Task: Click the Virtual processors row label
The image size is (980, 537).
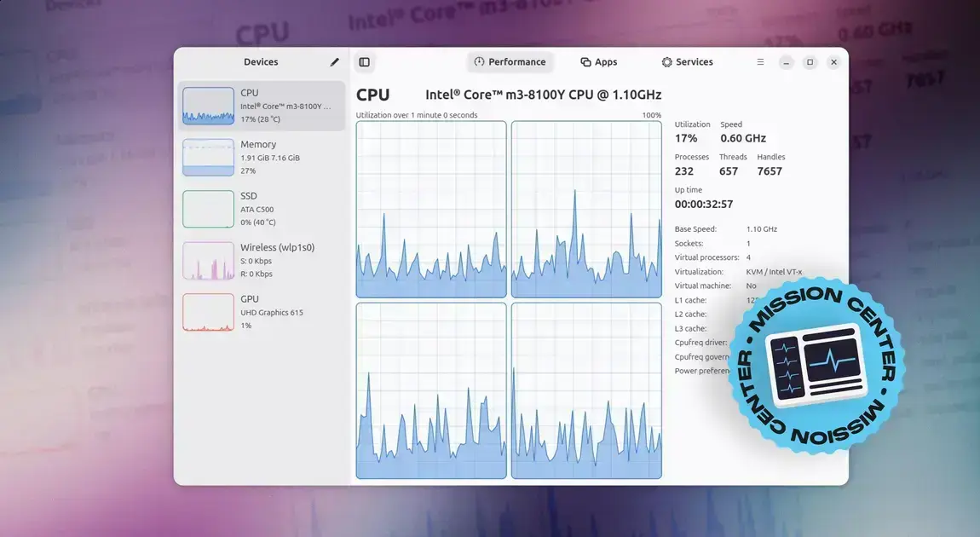Action: (x=706, y=257)
